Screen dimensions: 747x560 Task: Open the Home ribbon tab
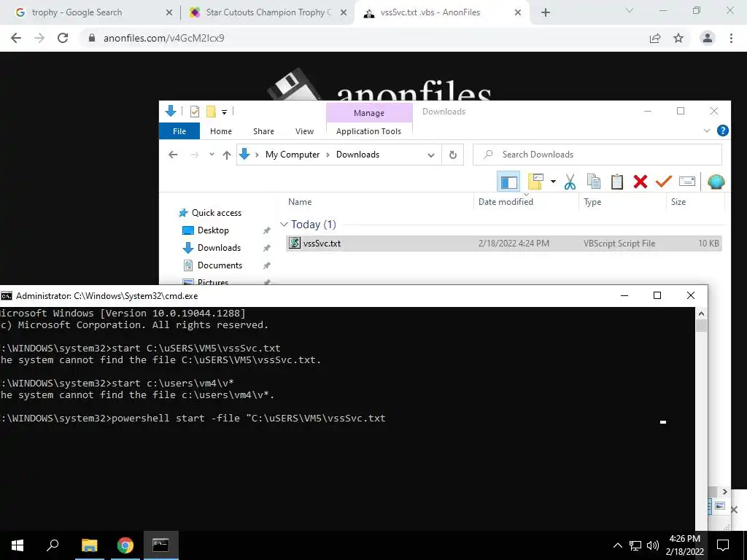pyautogui.click(x=221, y=131)
